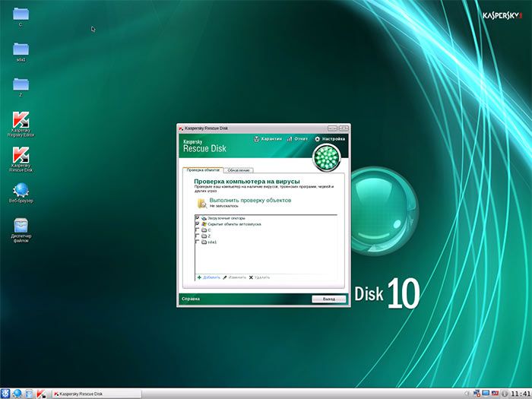Image resolution: width=532 pixels, height=399 pixels.
Task: Open the Карантин quarantine section
Action: click(x=268, y=139)
